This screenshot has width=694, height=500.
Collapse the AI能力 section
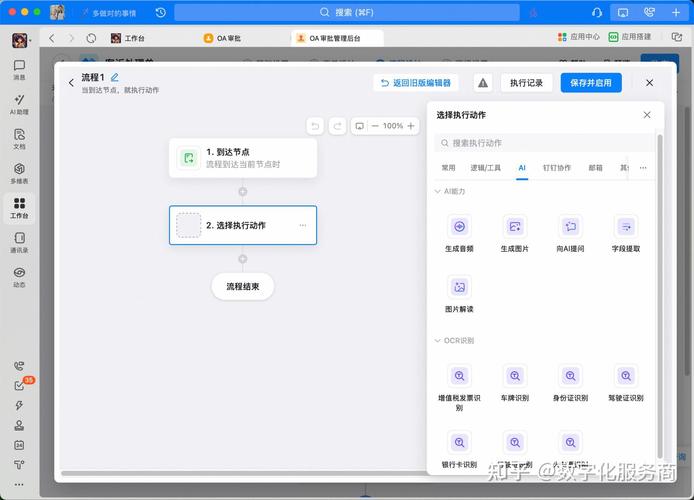tap(438, 191)
